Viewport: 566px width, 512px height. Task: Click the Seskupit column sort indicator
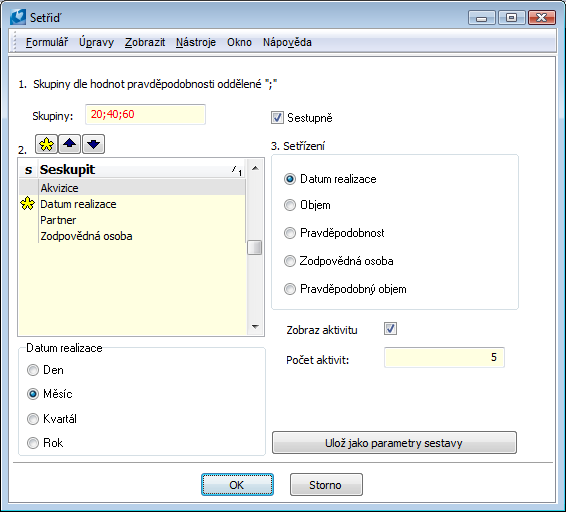tap(237, 170)
